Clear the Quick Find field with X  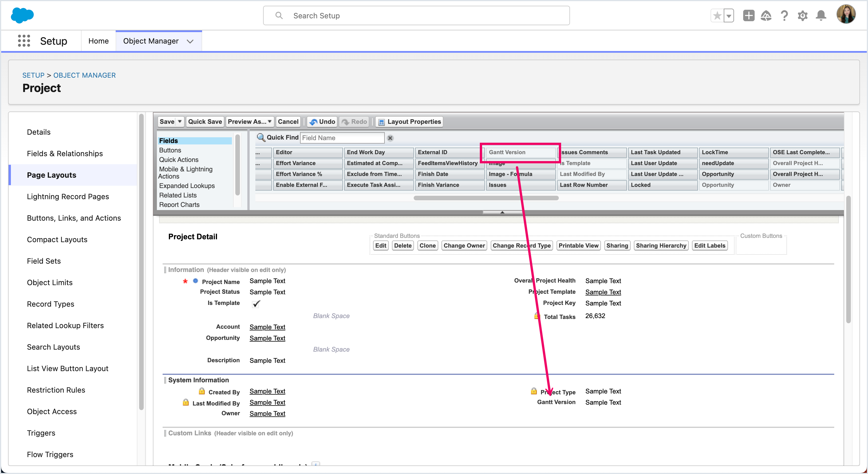390,138
